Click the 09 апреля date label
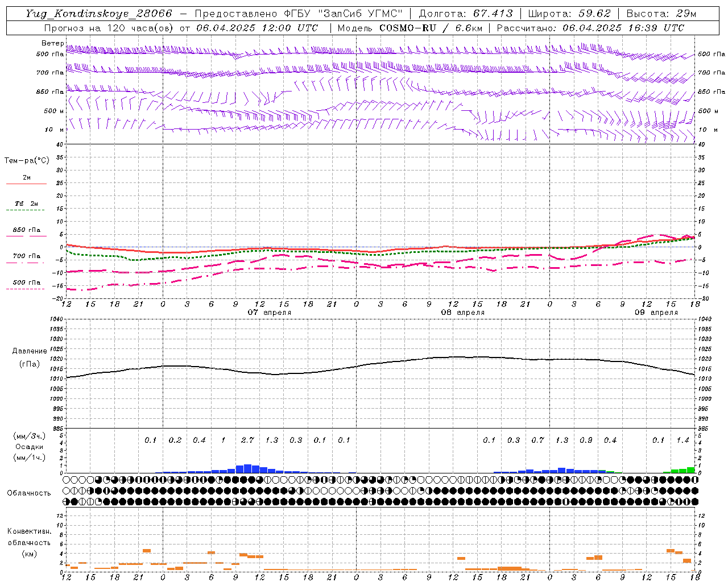Screen dimensions: 728x582 click(656, 313)
